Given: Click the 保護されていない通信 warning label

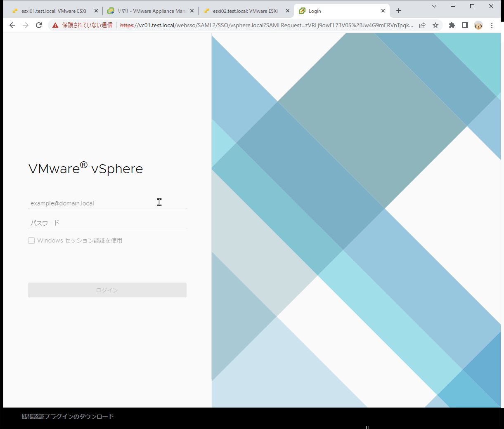Looking at the screenshot, I should [87, 25].
